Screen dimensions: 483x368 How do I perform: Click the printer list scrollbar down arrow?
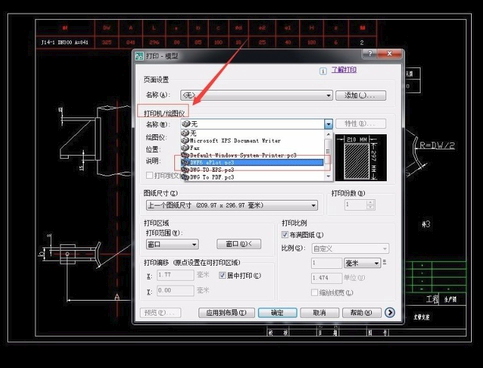(x=328, y=176)
